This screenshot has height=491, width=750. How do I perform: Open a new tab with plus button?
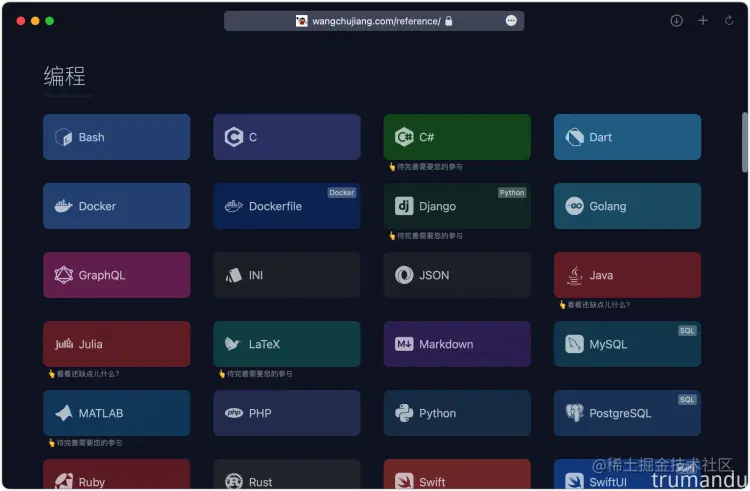[x=703, y=21]
